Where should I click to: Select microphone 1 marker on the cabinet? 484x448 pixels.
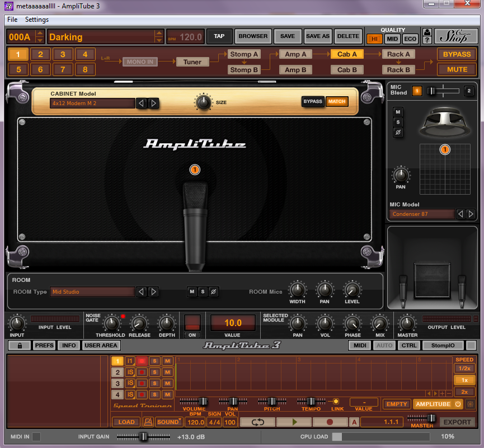tap(195, 169)
